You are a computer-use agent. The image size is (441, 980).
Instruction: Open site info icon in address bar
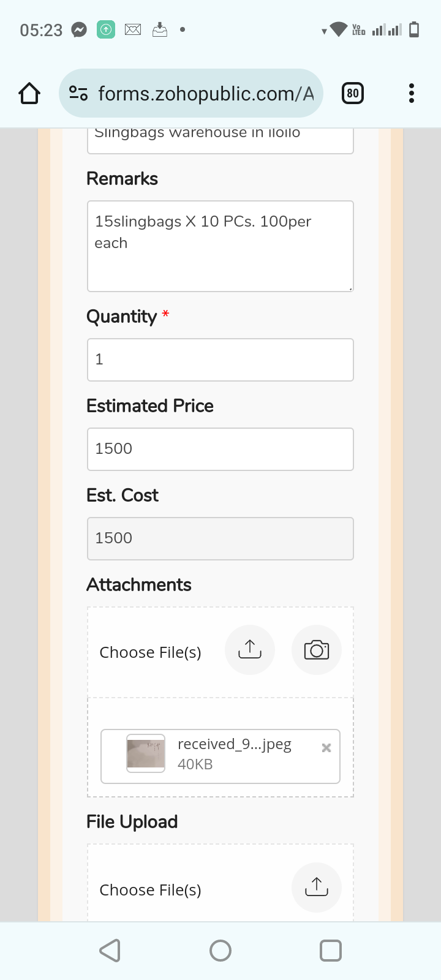point(78,94)
